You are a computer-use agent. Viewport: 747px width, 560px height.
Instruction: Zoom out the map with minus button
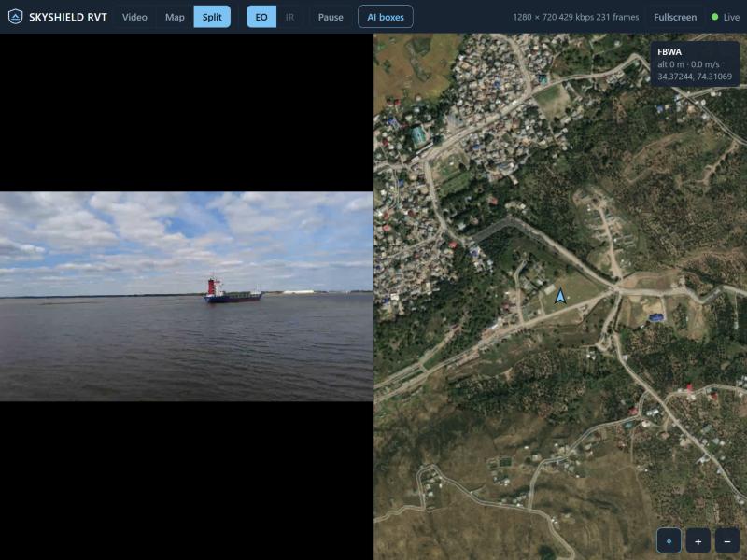point(727,541)
